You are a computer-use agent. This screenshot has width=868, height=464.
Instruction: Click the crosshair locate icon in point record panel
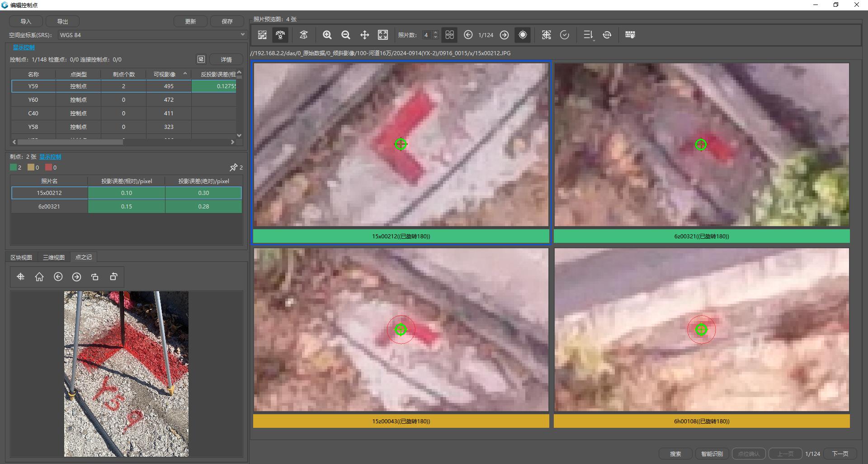[x=20, y=277]
